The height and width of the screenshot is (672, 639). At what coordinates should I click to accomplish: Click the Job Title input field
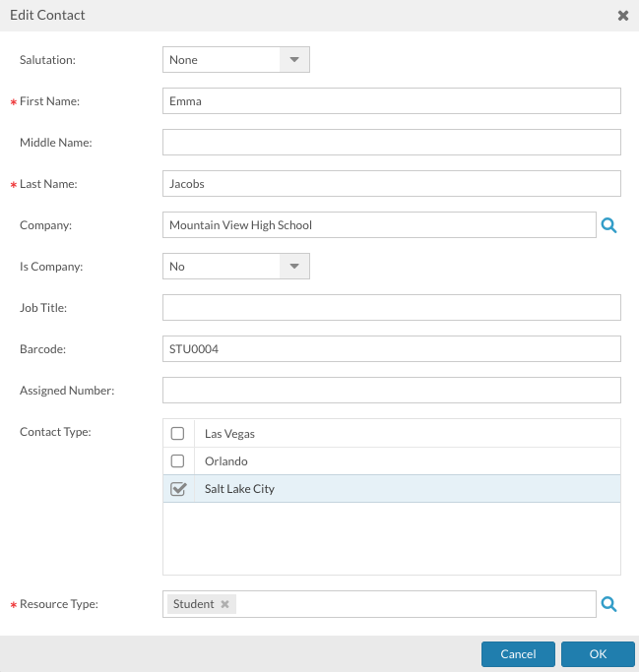pyautogui.click(x=391, y=308)
